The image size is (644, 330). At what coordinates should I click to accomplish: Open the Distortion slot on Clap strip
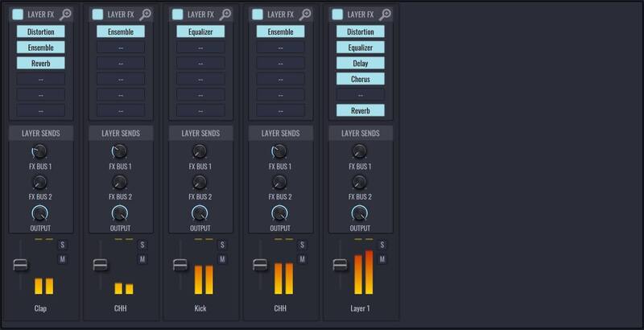(x=40, y=31)
